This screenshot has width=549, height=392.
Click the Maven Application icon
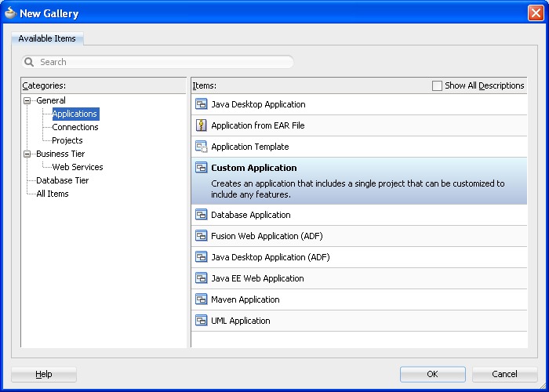click(x=201, y=299)
